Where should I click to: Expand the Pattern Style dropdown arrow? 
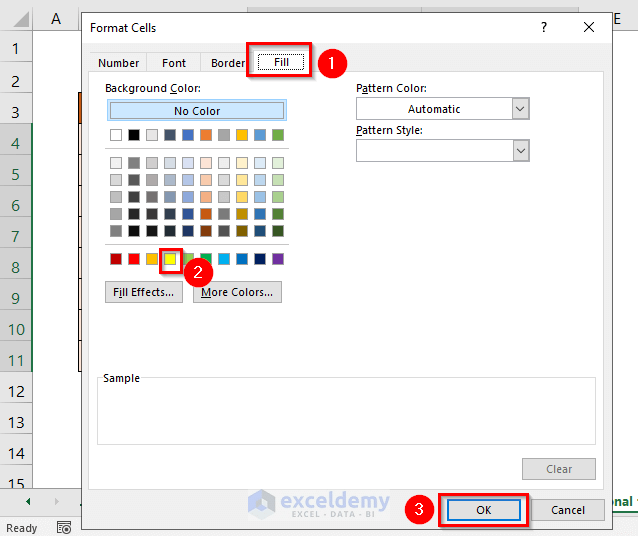pos(521,151)
